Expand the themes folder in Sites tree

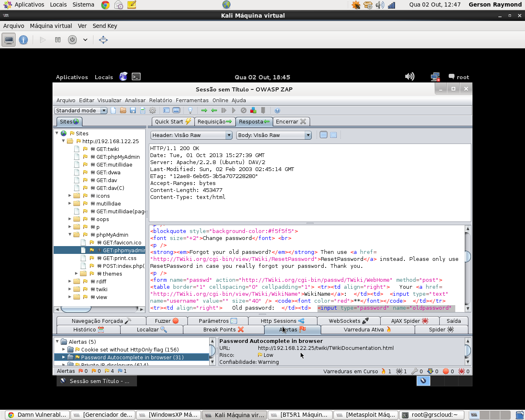[x=76, y=274]
